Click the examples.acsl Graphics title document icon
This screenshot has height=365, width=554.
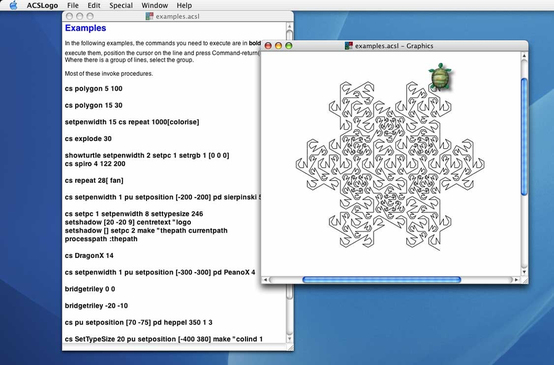pos(349,46)
